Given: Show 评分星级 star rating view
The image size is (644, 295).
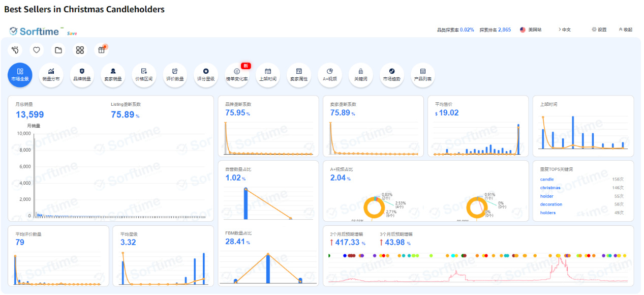Looking at the screenshot, I should [x=206, y=75].
